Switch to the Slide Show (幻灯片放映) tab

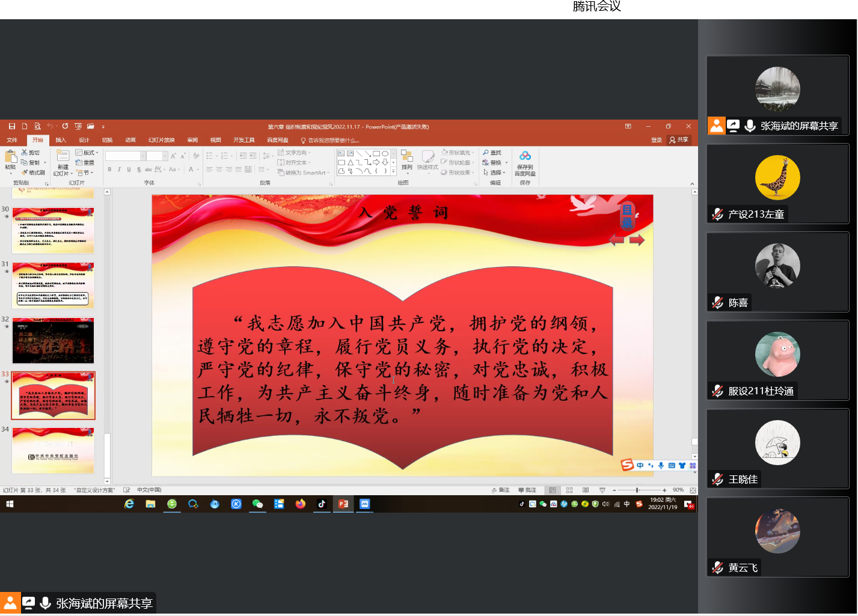tap(161, 140)
